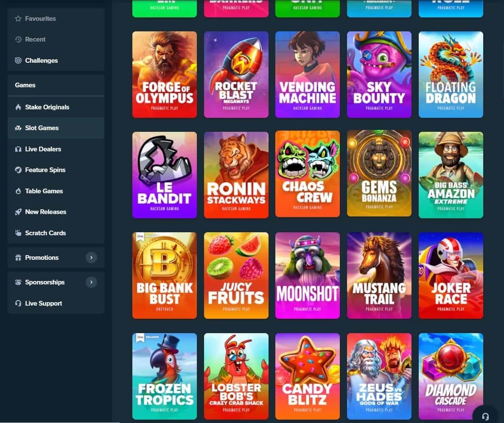Open the Forge of Olympus game
The height and width of the screenshot is (423, 504).
pyautogui.click(x=165, y=75)
